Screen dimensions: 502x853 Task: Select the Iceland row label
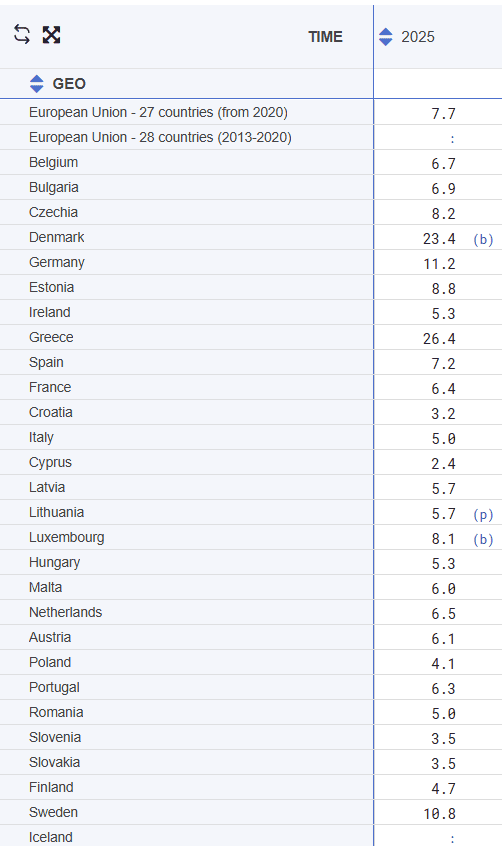pos(51,837)
